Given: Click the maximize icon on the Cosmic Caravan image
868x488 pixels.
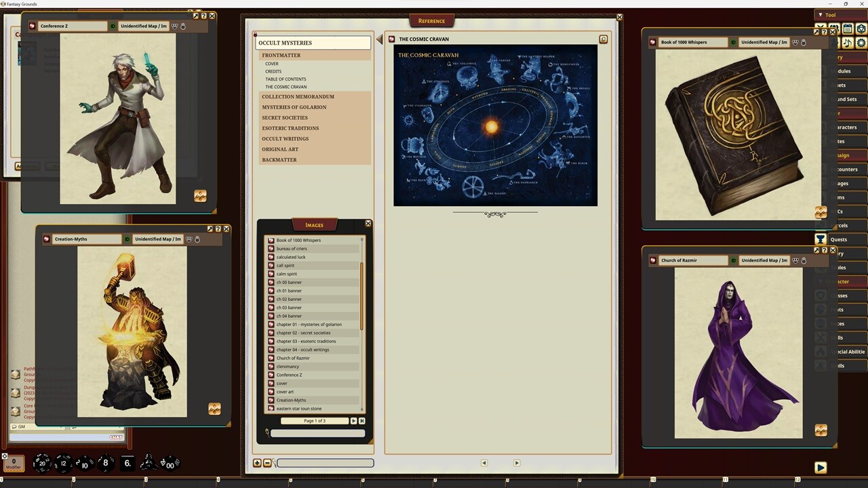Looking at the screenshot, I should pyautogui.click(x=603, y=39).
